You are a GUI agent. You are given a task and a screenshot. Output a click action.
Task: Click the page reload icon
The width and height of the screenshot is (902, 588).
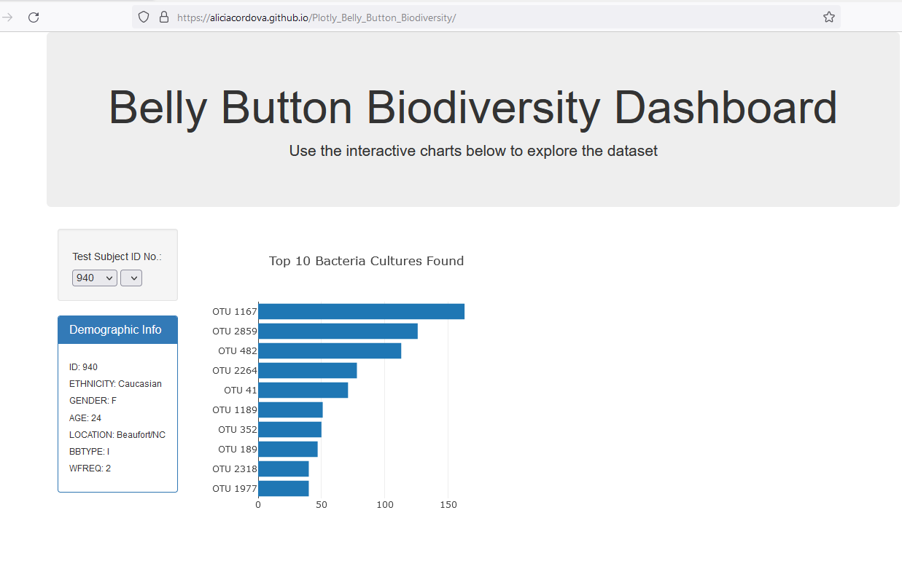pyautogui.click(x=34, y=17)
